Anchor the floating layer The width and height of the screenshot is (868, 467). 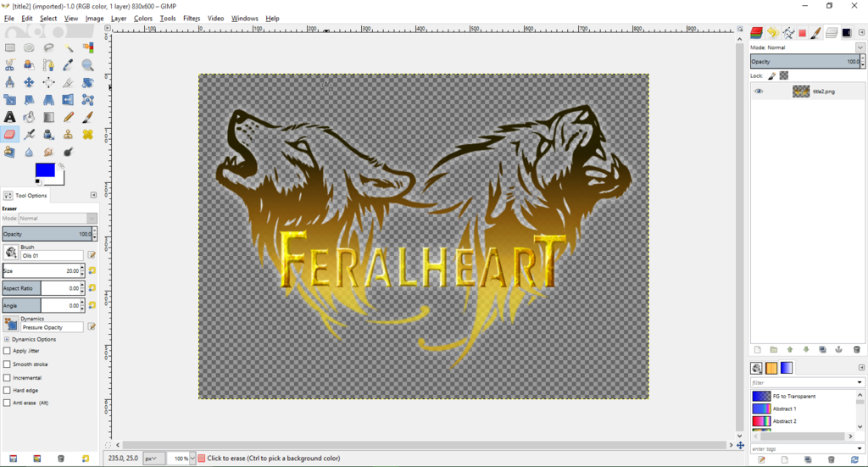pos(838,350)
